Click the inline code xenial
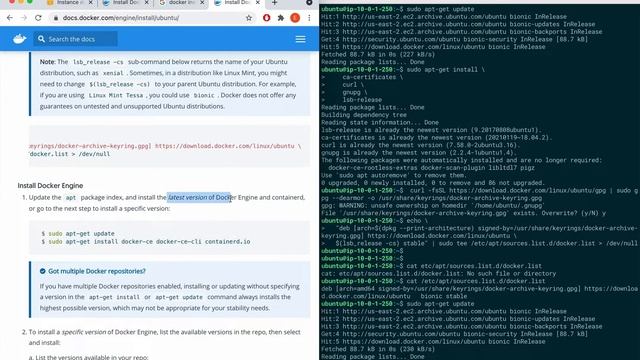Image resolution: width=640 pixels, height=360 pixels. [113, 73]
